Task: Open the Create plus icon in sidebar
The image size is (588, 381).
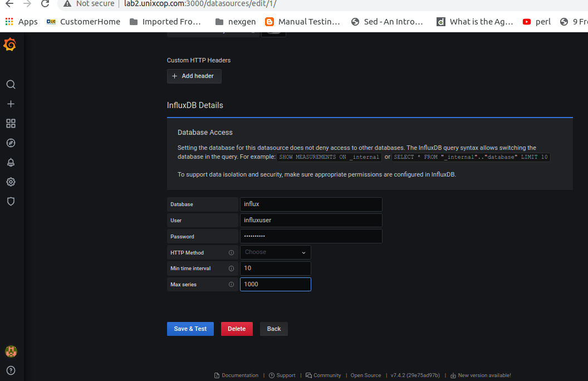Action: coord(11,104)
